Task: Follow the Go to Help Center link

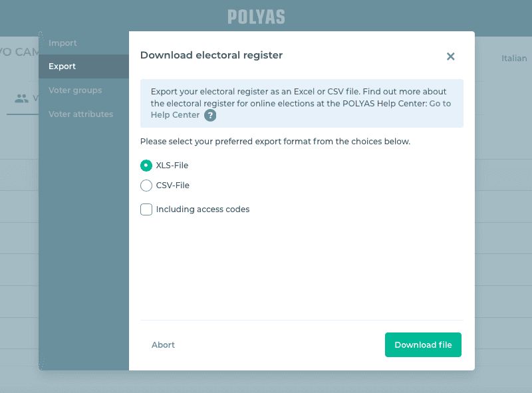Action: 440,103
